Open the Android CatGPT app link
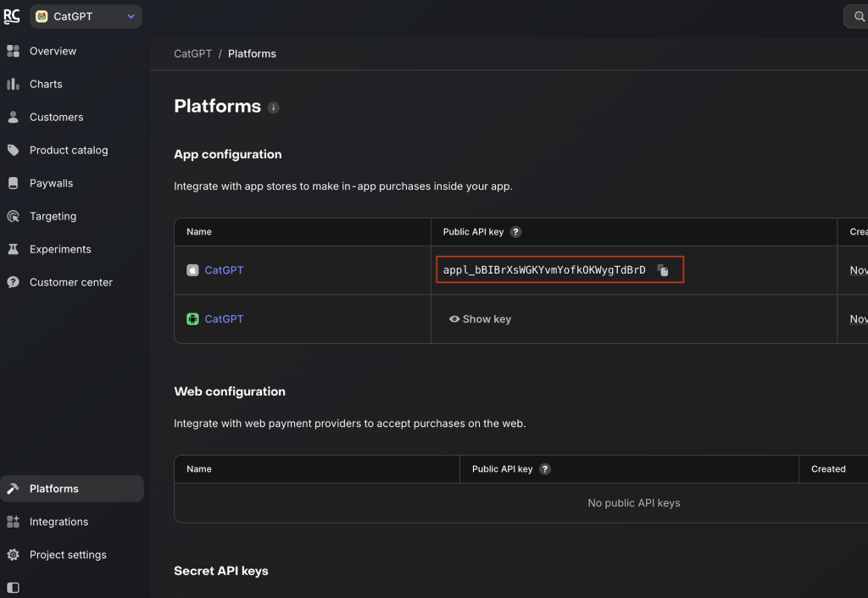Image resolution: width=868 pixels, height=598 pixels. (224, 319)
